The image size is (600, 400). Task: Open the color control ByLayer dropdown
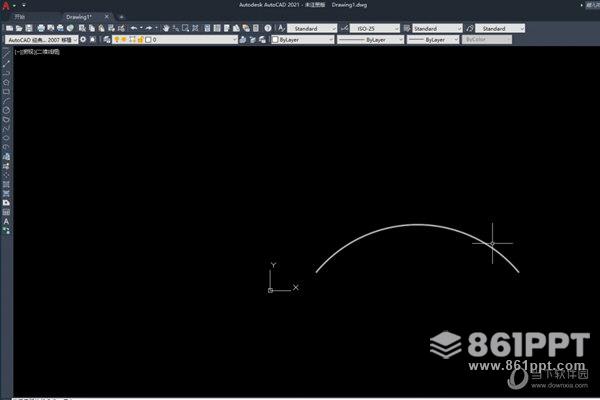click(303, 39)
